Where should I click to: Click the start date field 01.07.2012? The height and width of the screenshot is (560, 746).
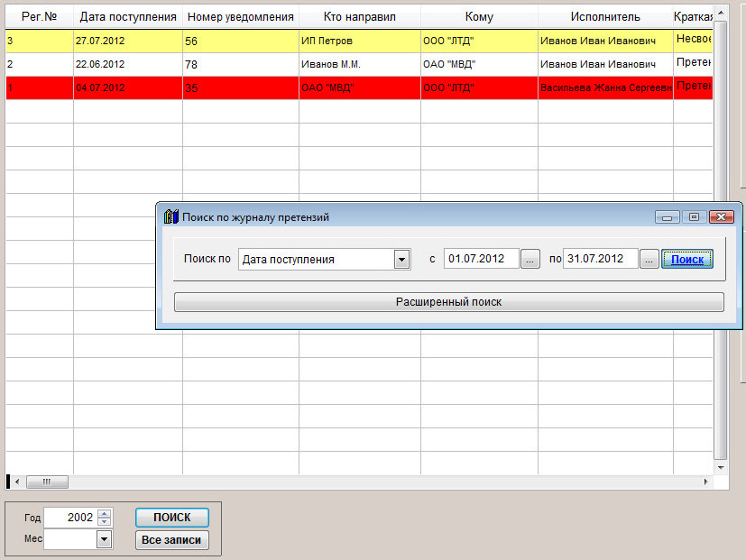(x=481, y=259)
